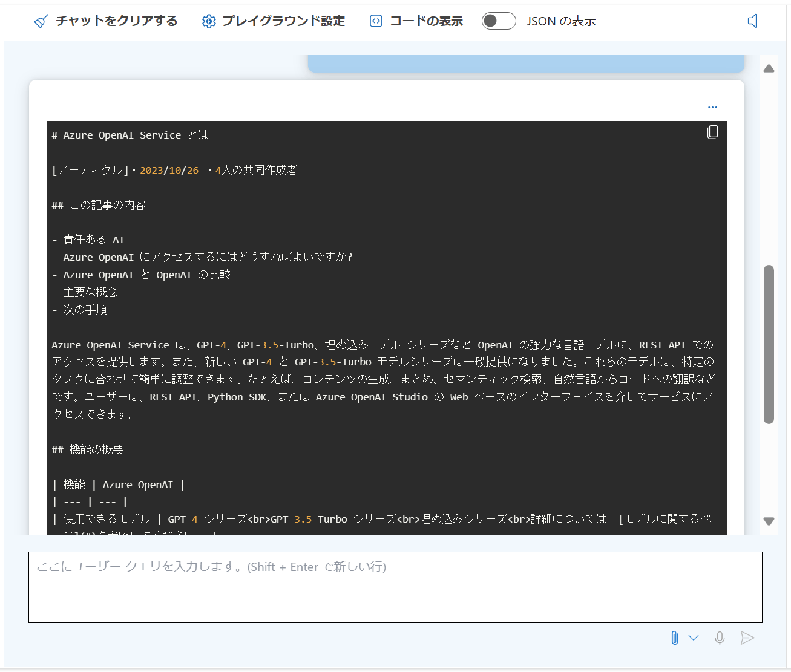Open playground settings gear icon
The height and width of the screenshot is (672, 791).
[209, 21]
